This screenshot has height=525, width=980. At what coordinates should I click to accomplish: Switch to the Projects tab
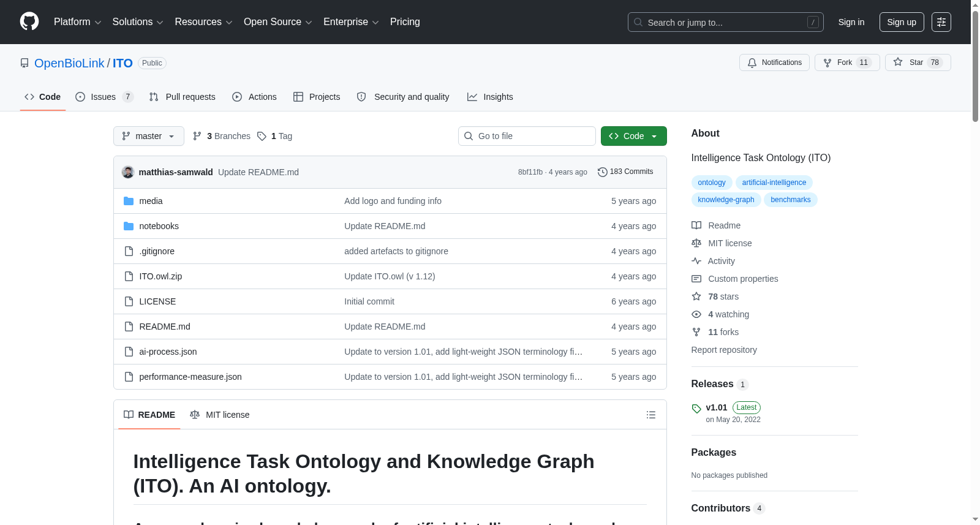pyautogui.click(x=317, y=97)
